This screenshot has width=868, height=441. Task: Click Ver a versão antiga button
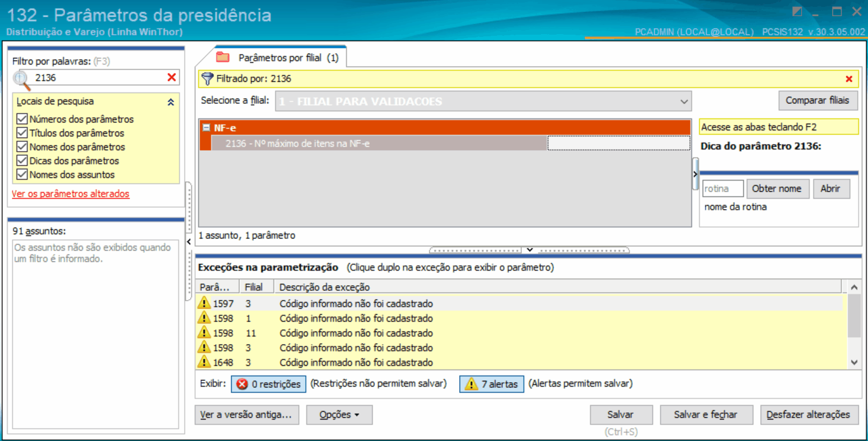tap(246, 414)
